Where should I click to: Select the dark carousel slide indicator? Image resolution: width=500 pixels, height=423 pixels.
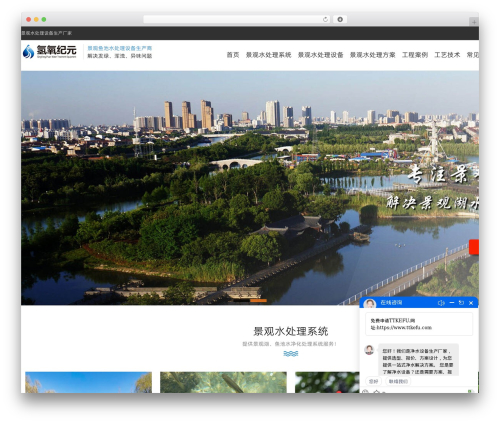tap(242, 301)
